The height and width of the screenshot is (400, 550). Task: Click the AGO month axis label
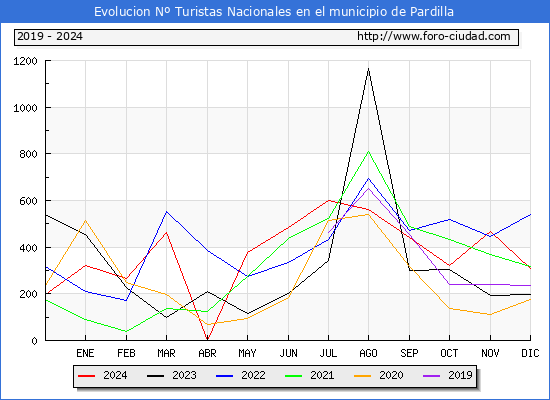click(x=368, y=353)
